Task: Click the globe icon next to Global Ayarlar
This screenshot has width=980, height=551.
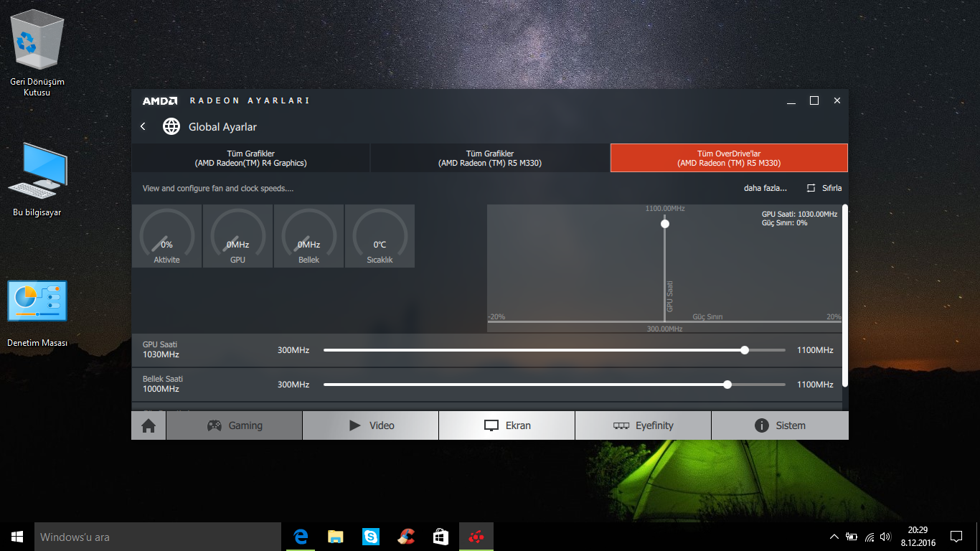Action: point(171,127)
